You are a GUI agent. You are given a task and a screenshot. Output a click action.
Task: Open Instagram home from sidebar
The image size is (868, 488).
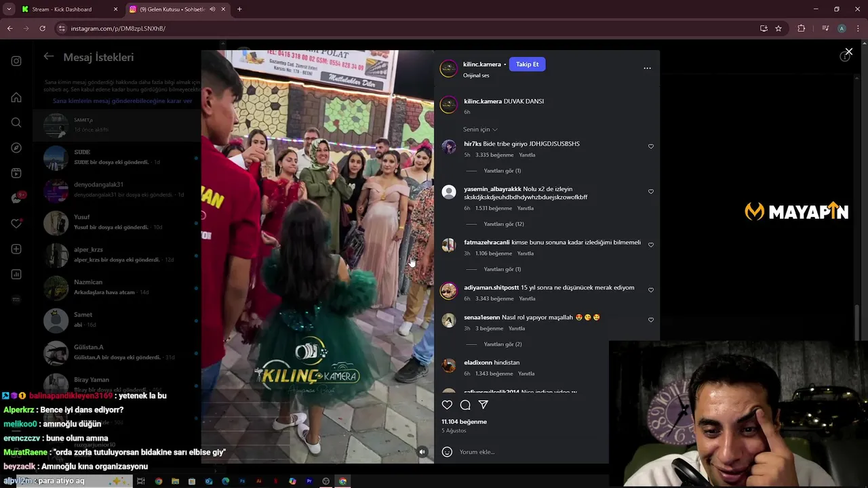(x=16, y=97)
